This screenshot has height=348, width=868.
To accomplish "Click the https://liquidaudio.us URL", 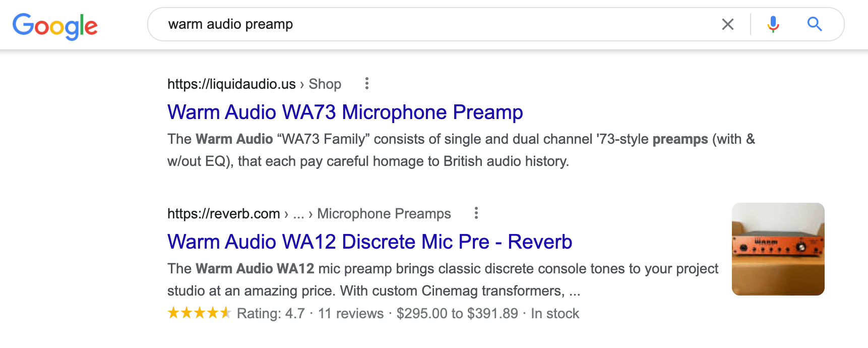I will click(x=231, y=84).
